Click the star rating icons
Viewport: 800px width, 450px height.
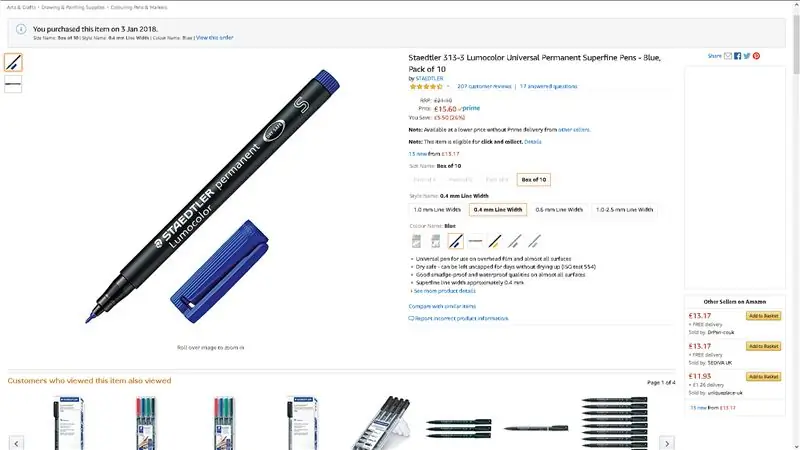pos(426,87)
